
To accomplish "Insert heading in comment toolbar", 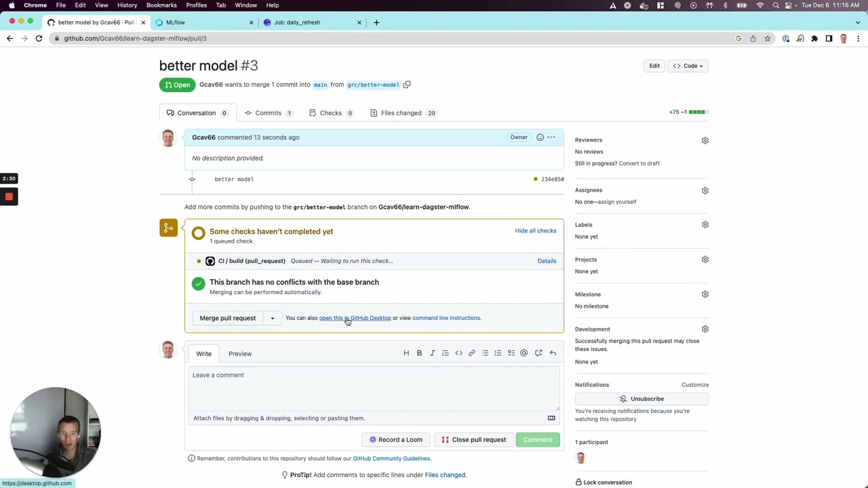I will tap(406, 353).
